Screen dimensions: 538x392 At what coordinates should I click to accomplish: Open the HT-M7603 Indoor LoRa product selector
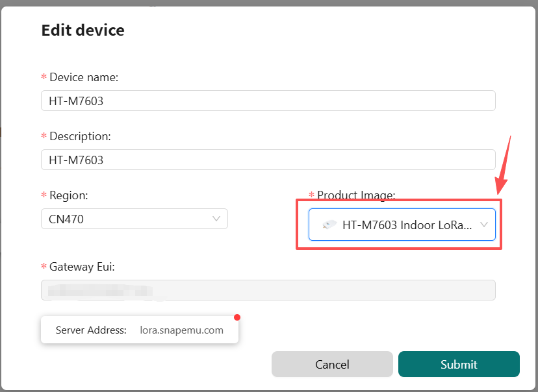point(402,225)
